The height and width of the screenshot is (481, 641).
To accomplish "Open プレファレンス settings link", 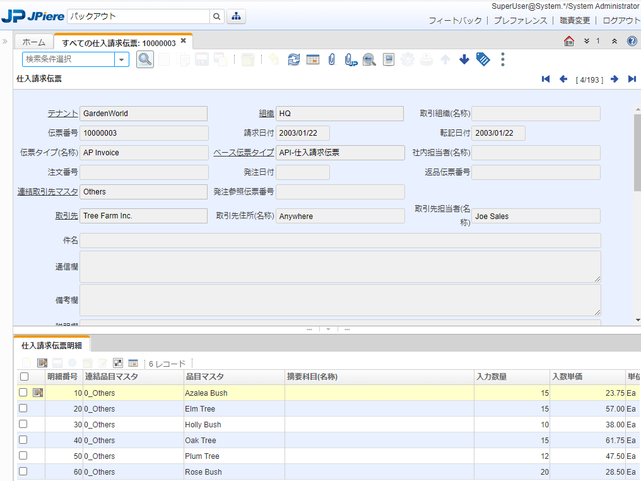I will 520,20.
